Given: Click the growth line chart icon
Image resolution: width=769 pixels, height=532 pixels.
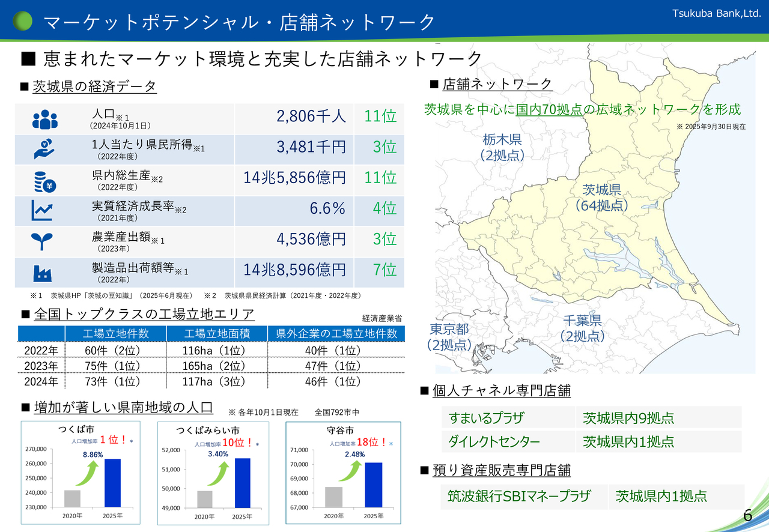Looking at the screenshot, I should pos(43,211).
